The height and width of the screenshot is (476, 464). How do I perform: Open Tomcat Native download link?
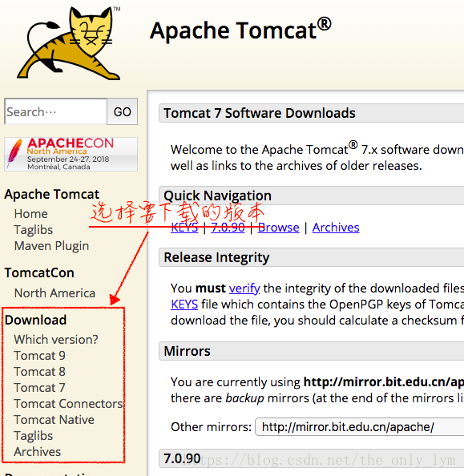(x=54, y=420)
